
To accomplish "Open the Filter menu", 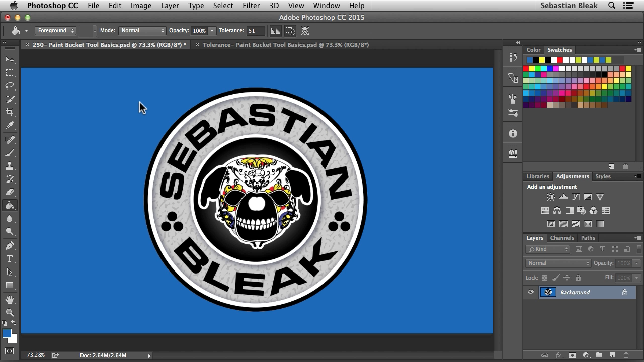I will [251, 6].
